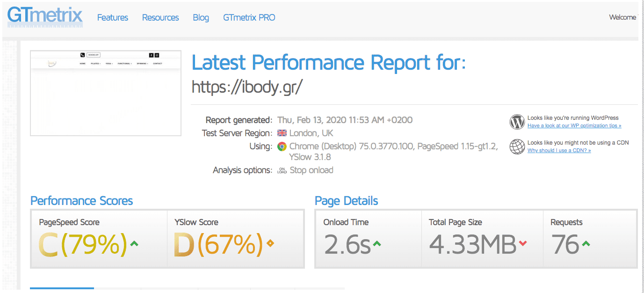Image resolution: width=644 pixels, height=293 pixels.
Task: Click the UK flag icon
Action: pos(282,133)
